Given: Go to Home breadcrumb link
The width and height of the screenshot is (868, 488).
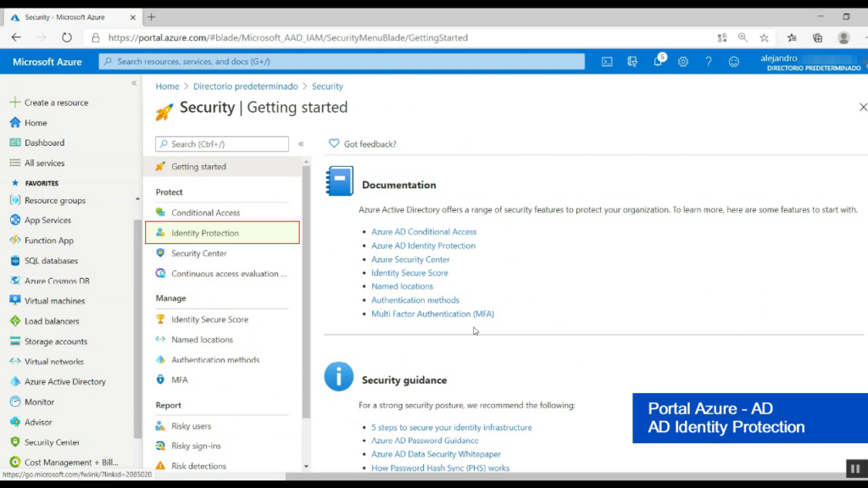Looking at the screenshot, I should [167, 86].
